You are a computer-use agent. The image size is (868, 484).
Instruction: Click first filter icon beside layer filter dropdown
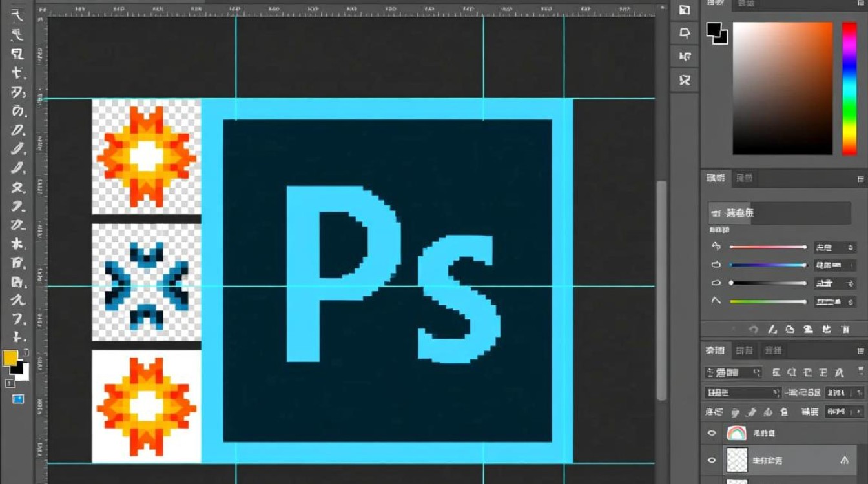[776, 372]
